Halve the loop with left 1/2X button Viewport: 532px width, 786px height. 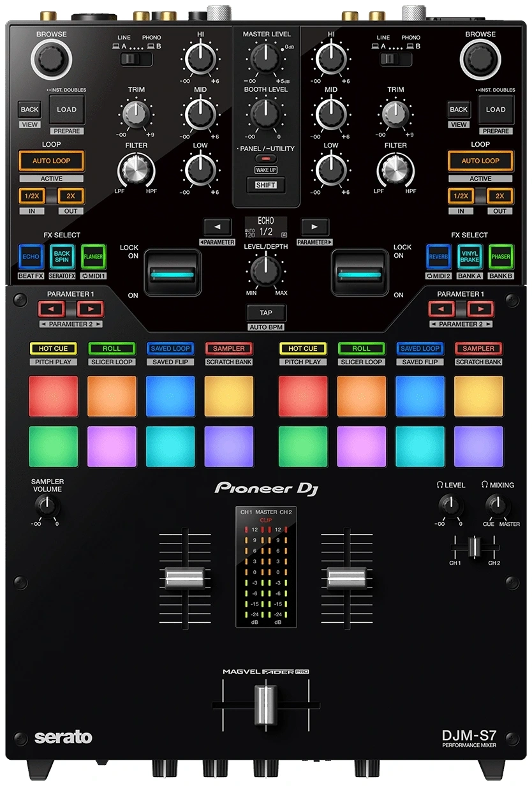click(32, 196)
